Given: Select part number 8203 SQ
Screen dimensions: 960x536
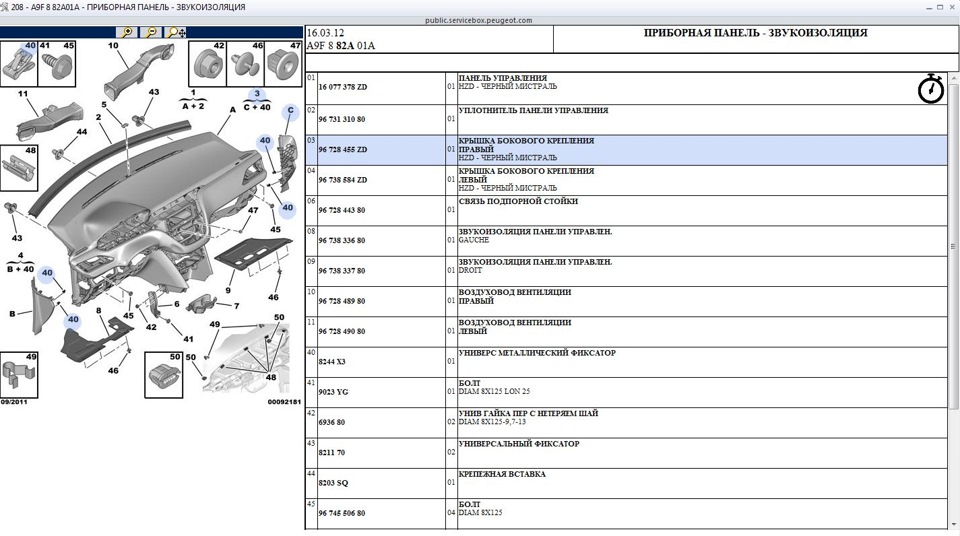Looking at the screenshot, I should point(333,483).
